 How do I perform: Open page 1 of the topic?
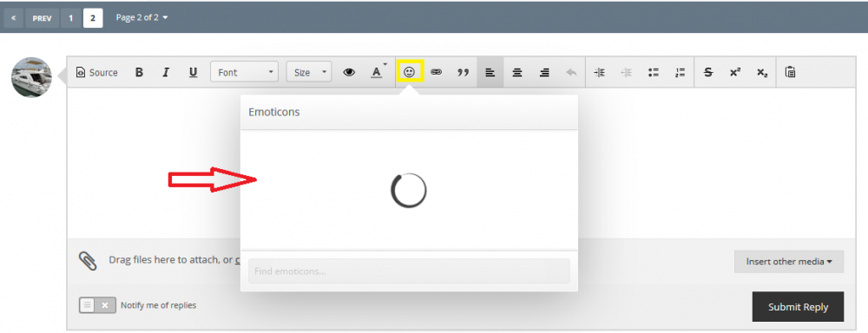tap(71, 17)
